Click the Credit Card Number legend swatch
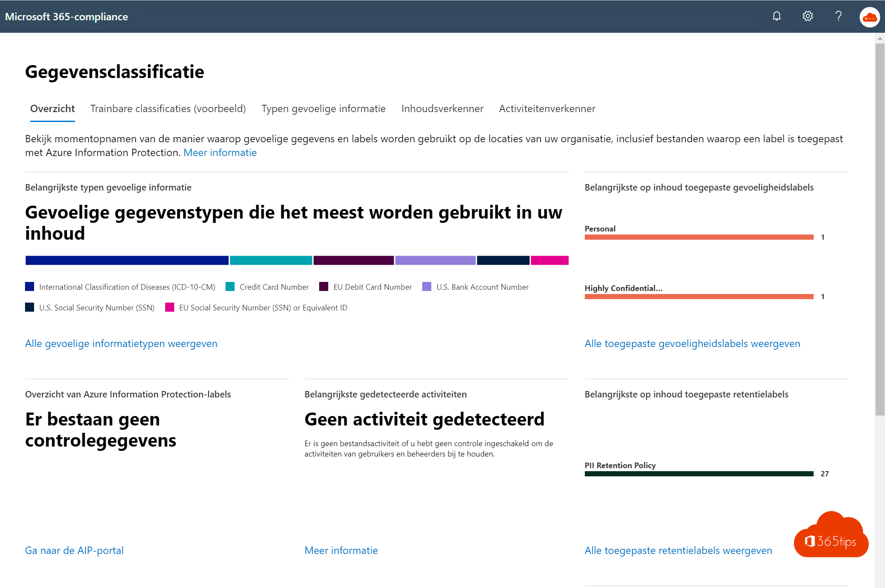 [x=230, y=287]
